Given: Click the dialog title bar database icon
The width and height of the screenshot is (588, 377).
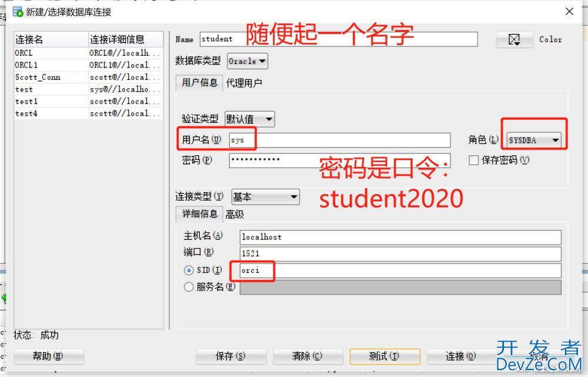Looking at the screenshot, I should tap(18, 12).
